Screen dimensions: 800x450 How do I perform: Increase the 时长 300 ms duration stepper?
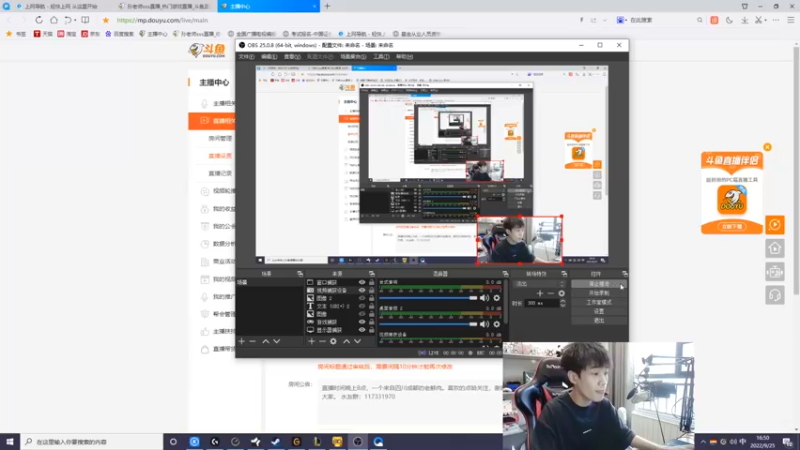click(563, 301)
